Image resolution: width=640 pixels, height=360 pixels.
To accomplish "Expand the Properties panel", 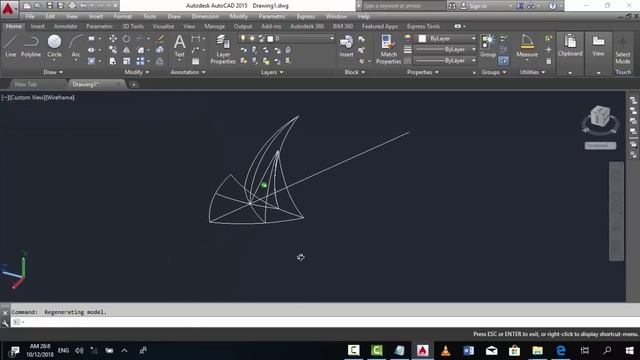I will (x=423, y=72).
